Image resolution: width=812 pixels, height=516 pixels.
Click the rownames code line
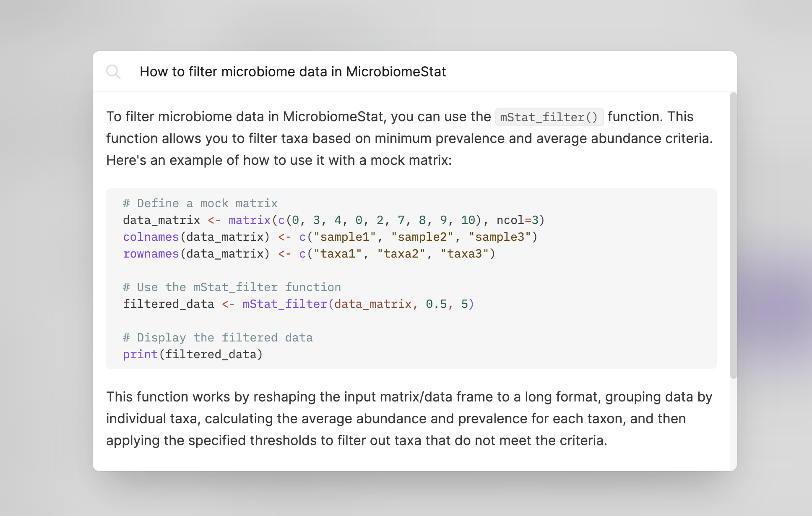(x=309, y=254)
